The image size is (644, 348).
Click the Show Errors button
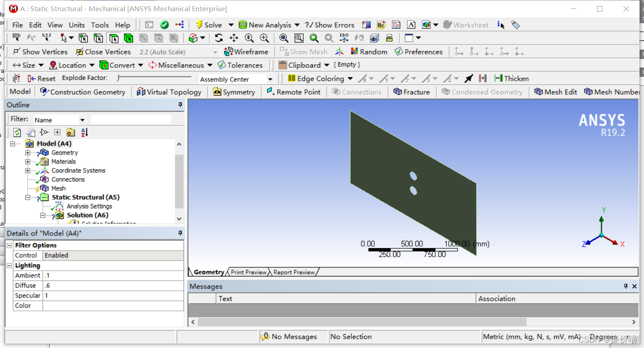[x=330, y=25]
